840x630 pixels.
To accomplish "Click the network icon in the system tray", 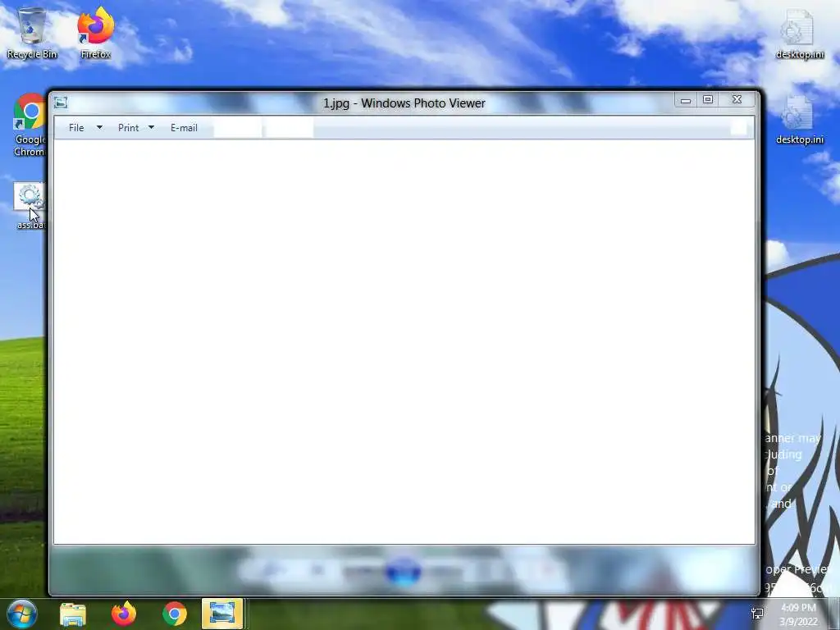I will point(757,614).
